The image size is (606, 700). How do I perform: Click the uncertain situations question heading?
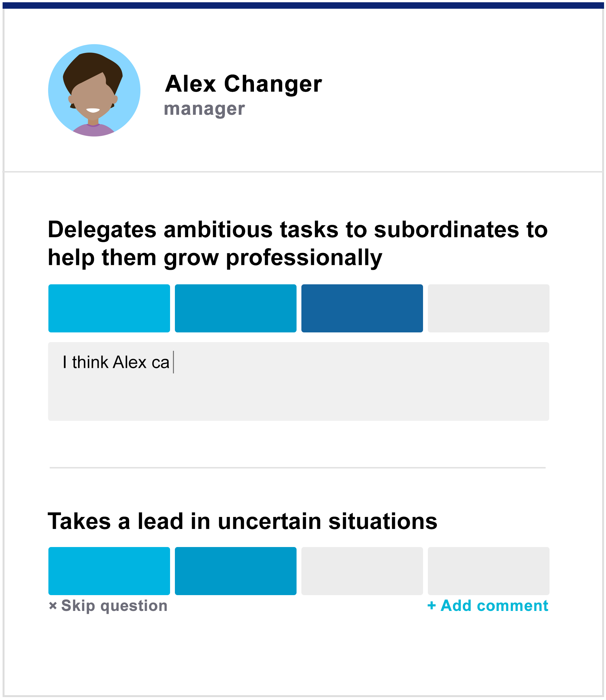tap(243, 522)
